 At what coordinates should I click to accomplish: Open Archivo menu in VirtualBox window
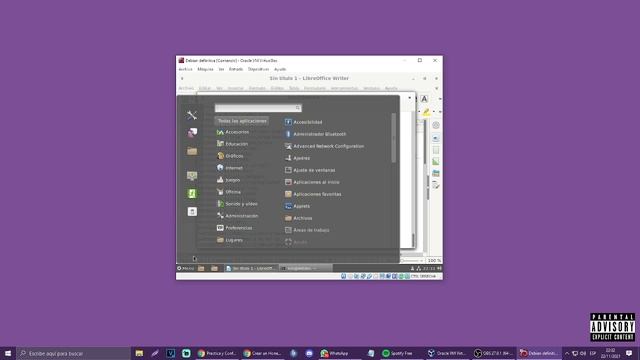(185, 69)
